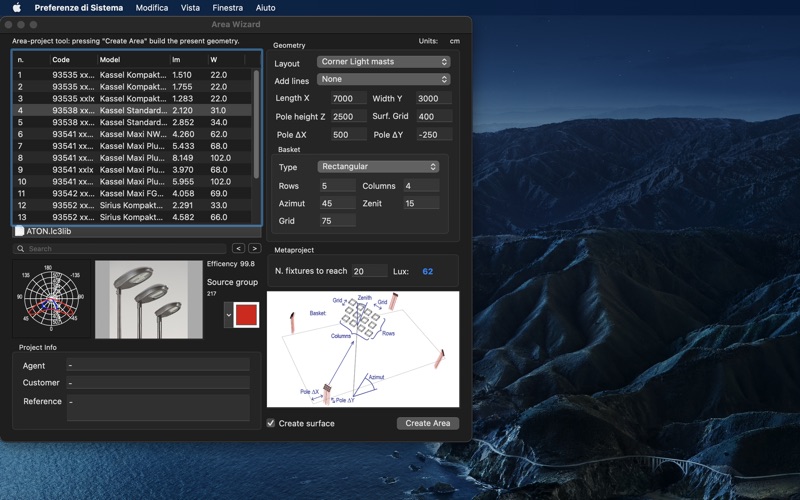
Task: Click the Rows field
Action: click(x=338, y=186)
